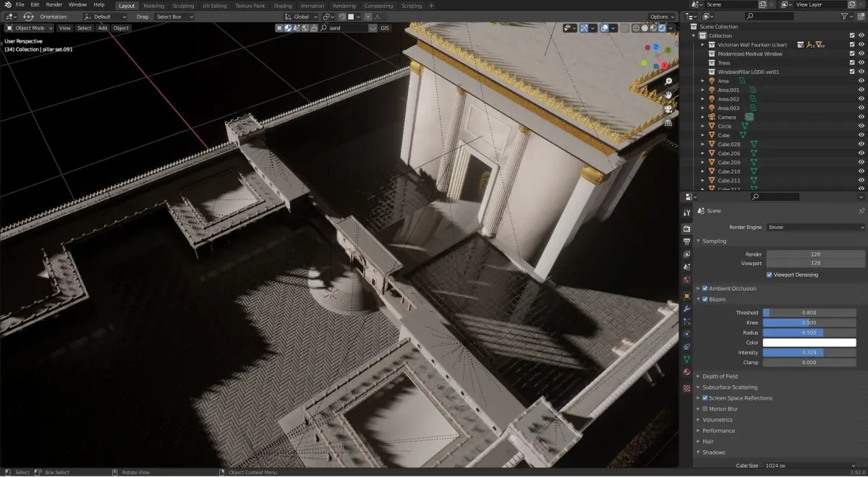This screenshot has width=868, height=477.
Task: Switch to the Sculpting workspace tab
Action: 183,6
